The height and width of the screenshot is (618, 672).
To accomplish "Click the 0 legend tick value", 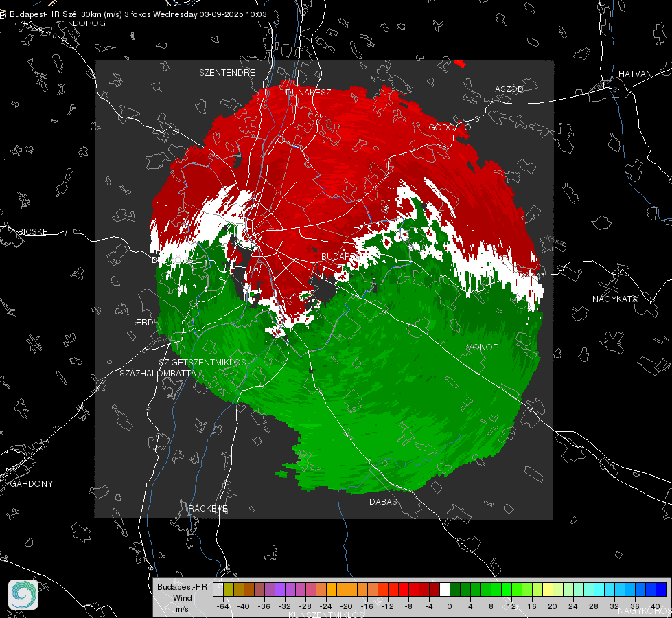I will [450, 607].
